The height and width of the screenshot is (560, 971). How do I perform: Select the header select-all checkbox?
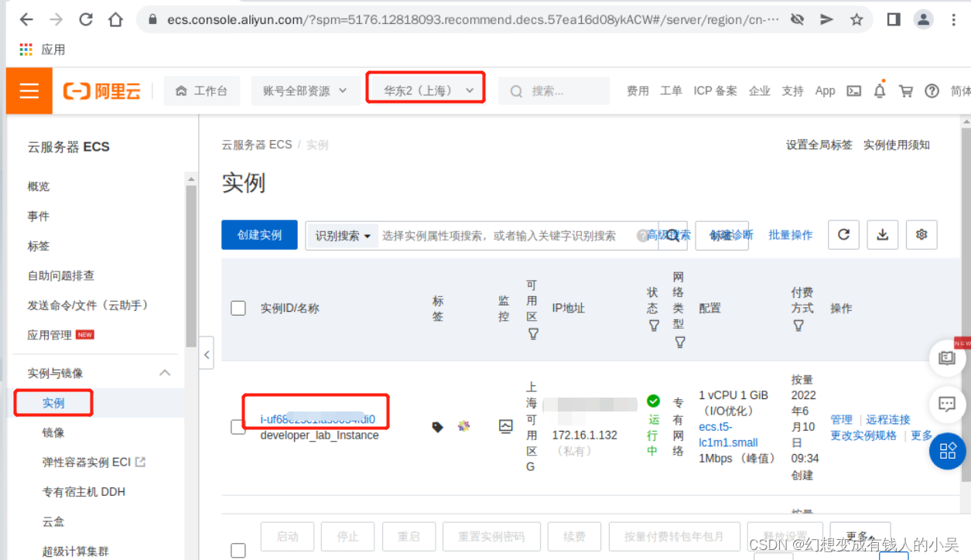pos(238,308)
